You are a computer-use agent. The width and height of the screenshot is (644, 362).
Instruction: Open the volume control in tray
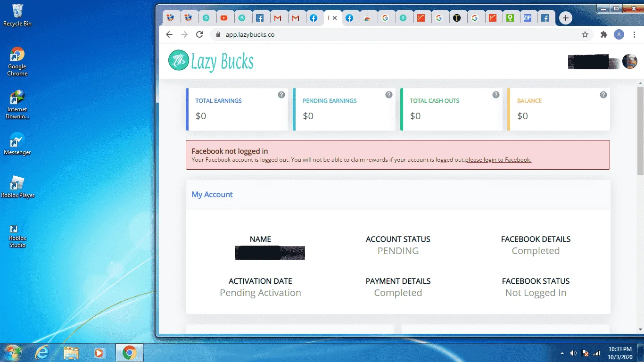click(574, 353)
